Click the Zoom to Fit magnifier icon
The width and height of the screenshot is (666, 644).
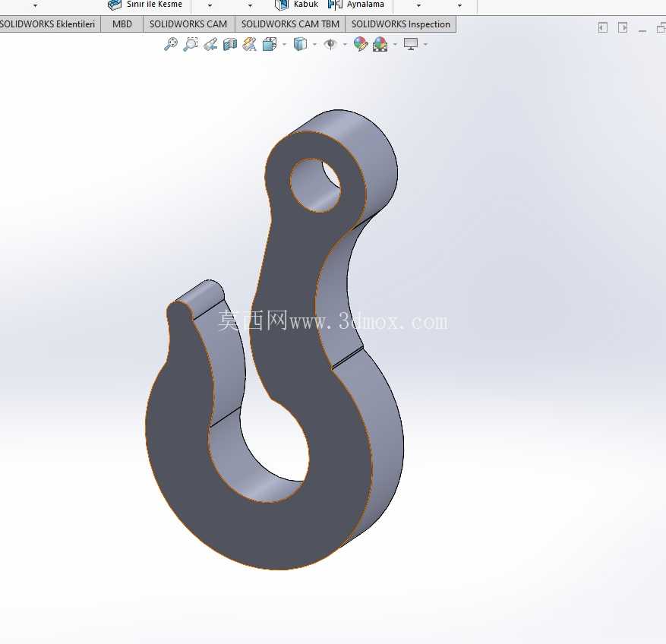click(171, 44)
